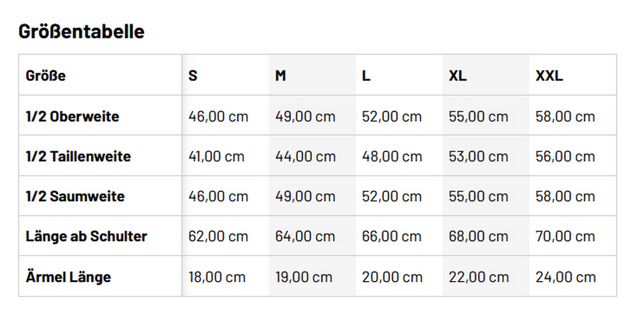Select the XL size column header
644x322 pixels.
pyautogui.click(x=458, y=76)
